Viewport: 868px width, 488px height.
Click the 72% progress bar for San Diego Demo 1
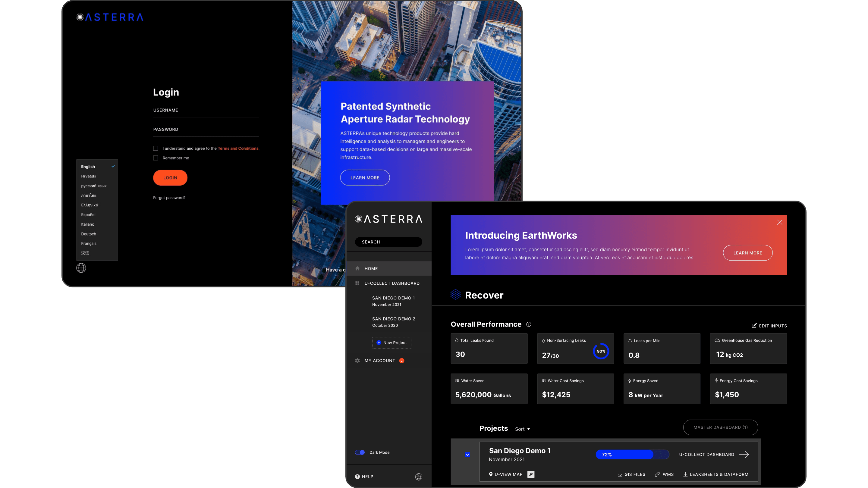pyautogui.click(x=632, y=454)
